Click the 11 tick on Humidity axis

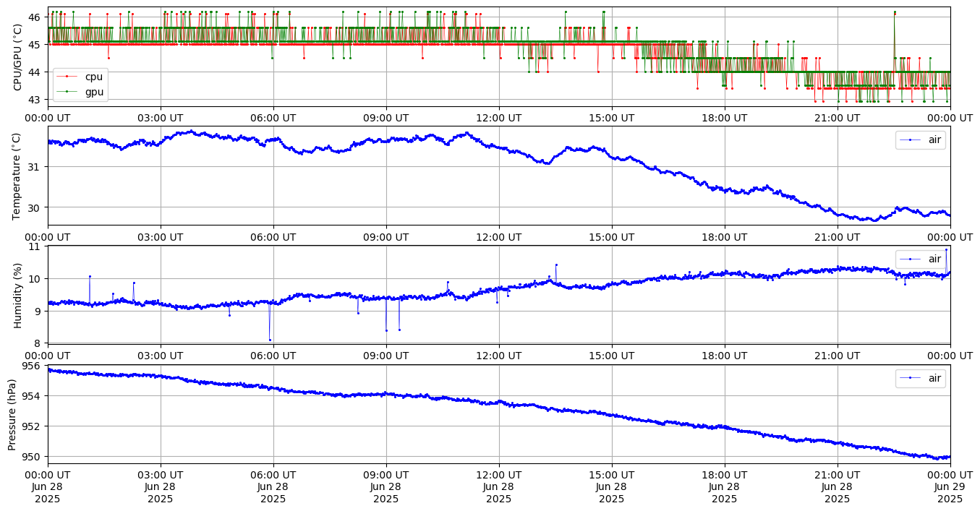pos(35,246)
